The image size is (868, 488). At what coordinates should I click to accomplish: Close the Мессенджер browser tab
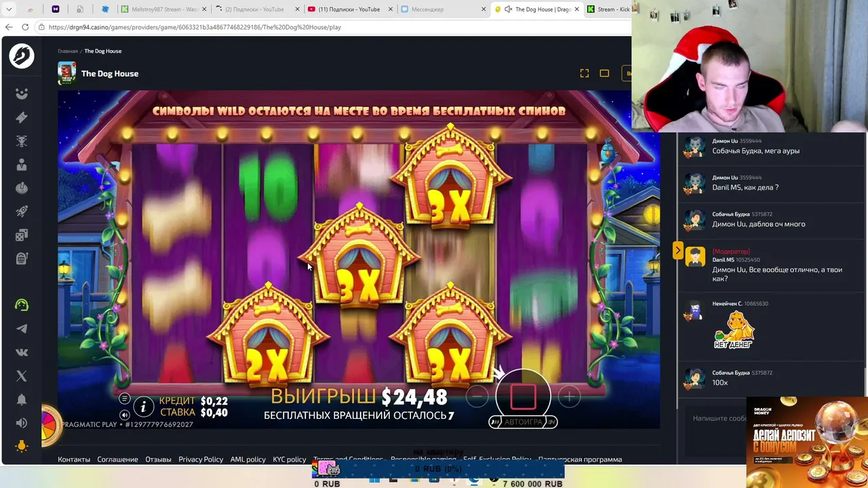484,9
